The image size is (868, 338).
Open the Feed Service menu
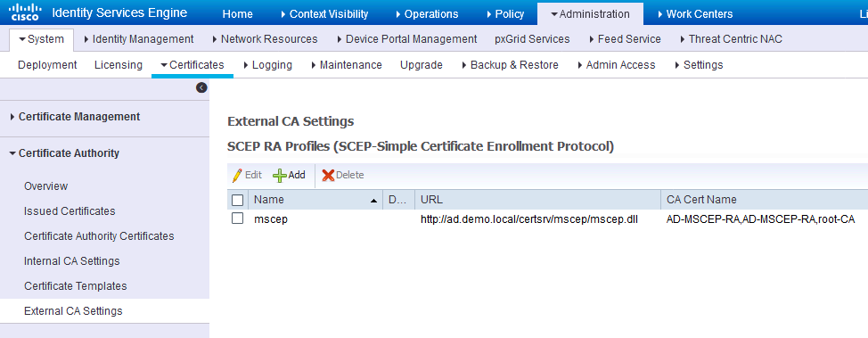point(625,38)
